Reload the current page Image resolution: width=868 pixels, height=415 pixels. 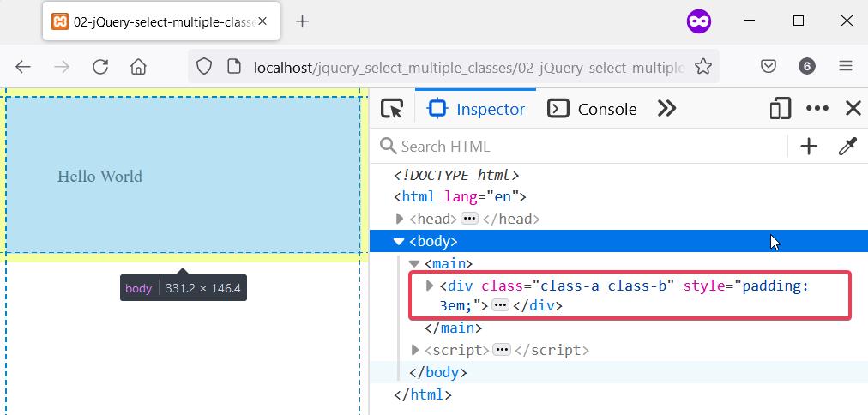click(x=100, y=67)
